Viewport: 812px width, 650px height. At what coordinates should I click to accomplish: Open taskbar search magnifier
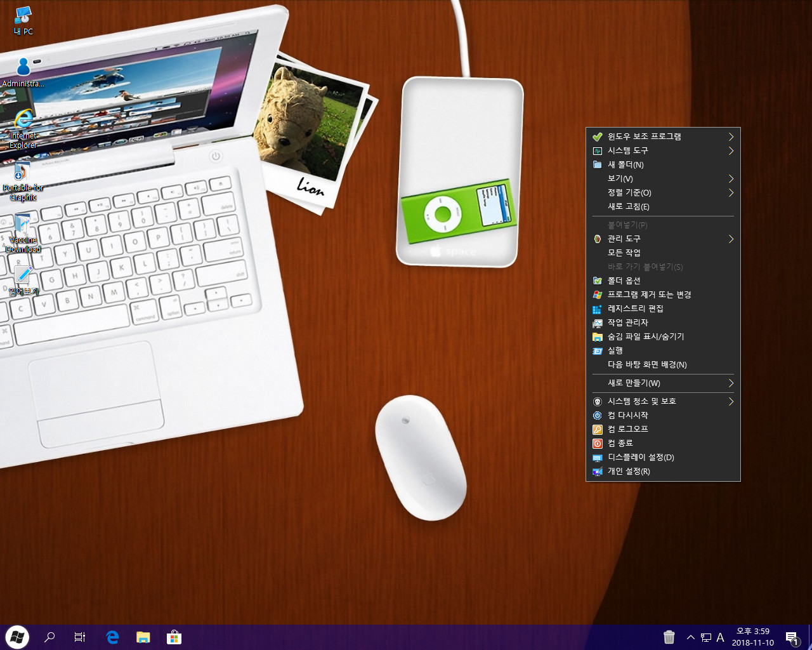point(49,637)
